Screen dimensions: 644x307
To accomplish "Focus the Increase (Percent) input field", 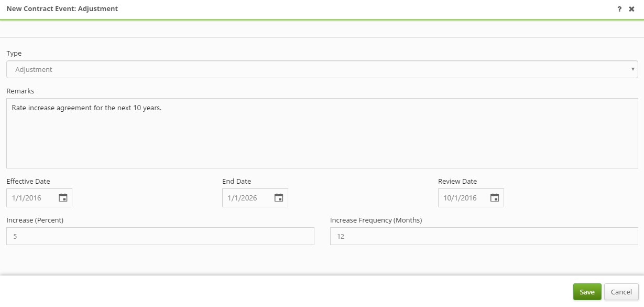I will [x=160, y=236].
